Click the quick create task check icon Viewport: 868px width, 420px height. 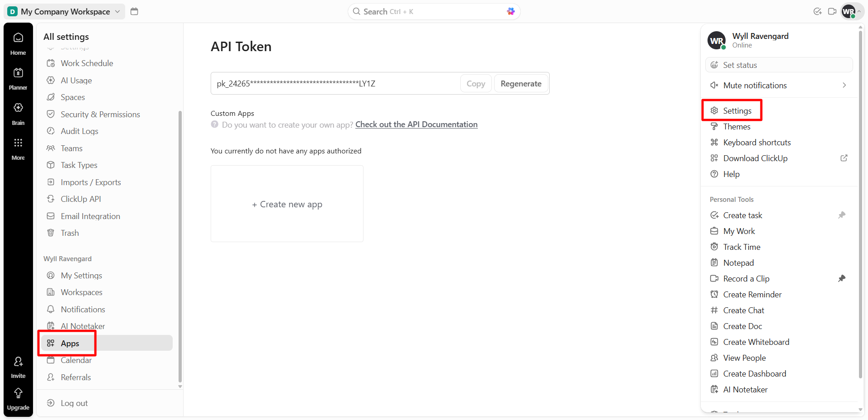817,11
